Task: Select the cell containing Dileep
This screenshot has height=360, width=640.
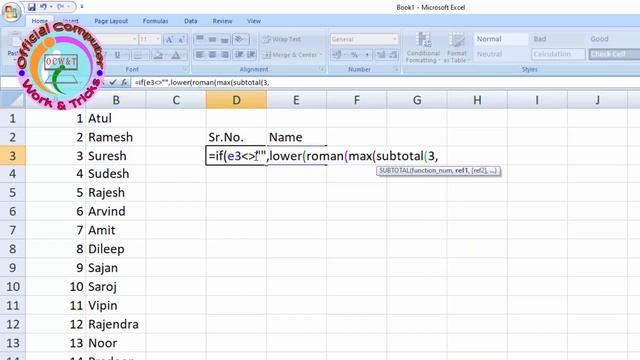Action: pyautogui.click(x=116, y=249)
